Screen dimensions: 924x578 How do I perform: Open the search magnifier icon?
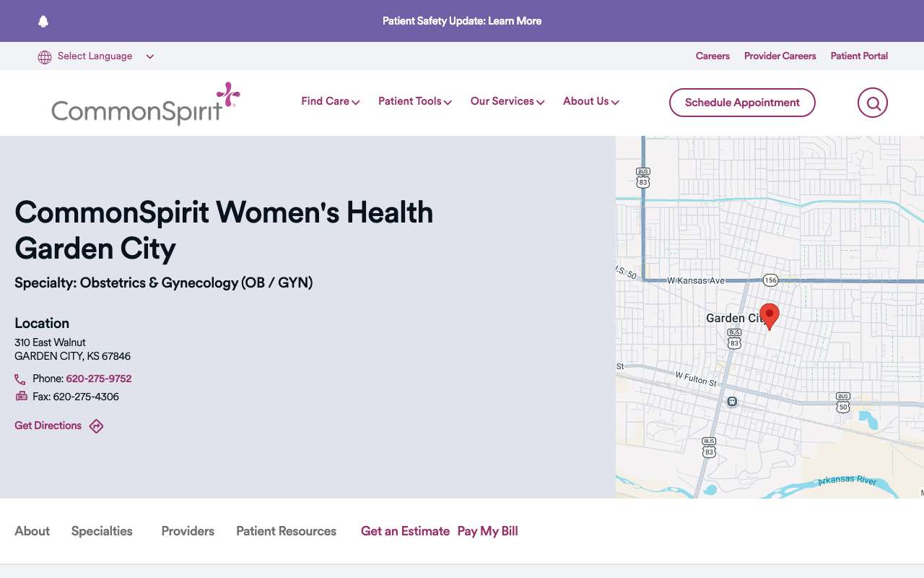tap(873, 103)
